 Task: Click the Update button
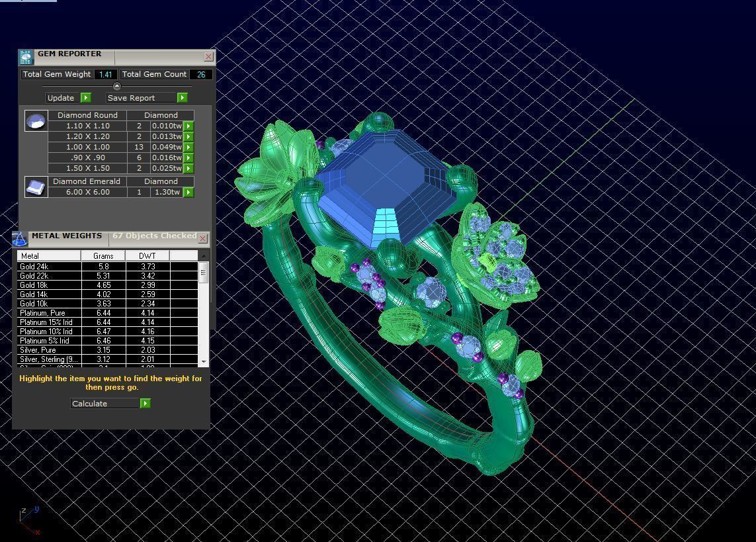point(63,97)
